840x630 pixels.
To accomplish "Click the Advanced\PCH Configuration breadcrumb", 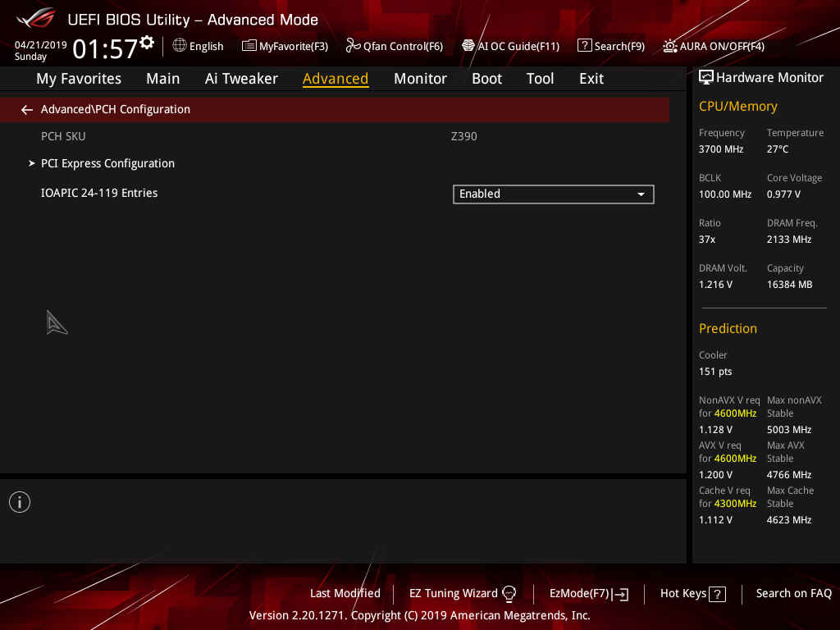I will [x=116, y=109].
